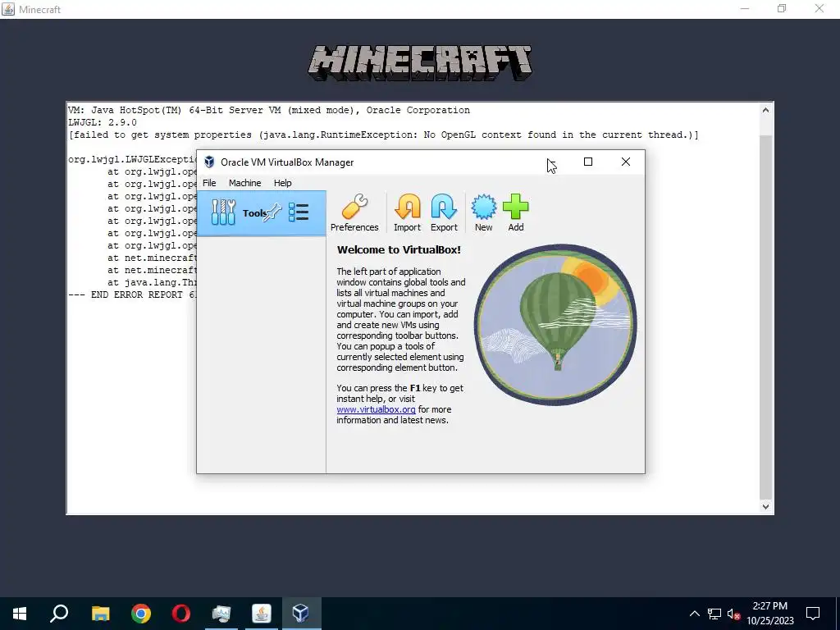Open the Windows Start menu
The image size is (840, 630).
(x=20, y=614)
